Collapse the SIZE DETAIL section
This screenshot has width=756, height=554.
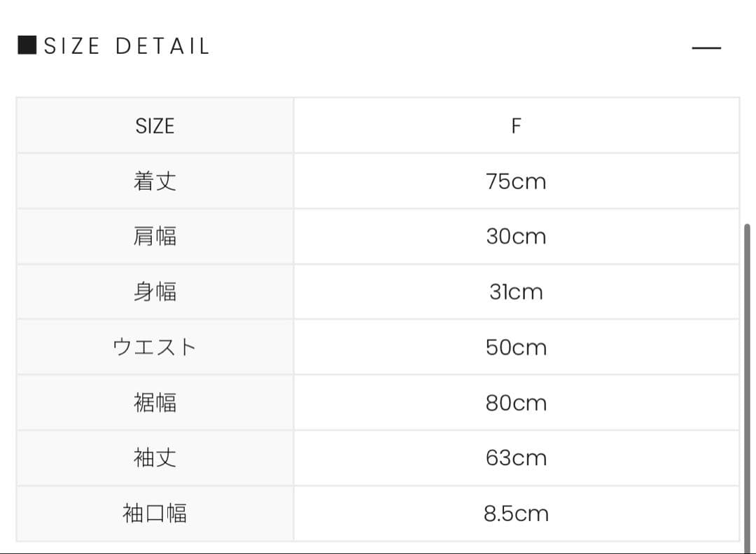pos(706,48)
